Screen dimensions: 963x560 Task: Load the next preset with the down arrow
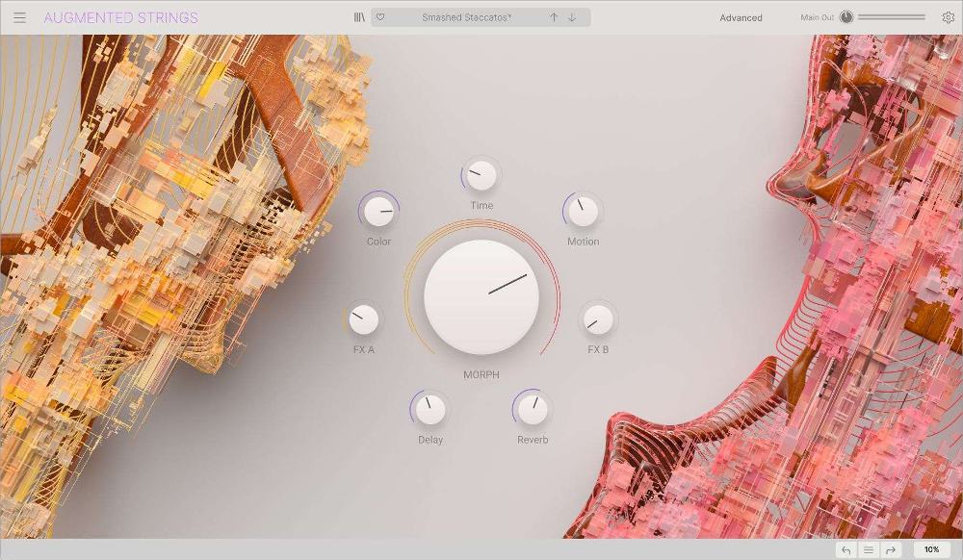click(571, 16)
